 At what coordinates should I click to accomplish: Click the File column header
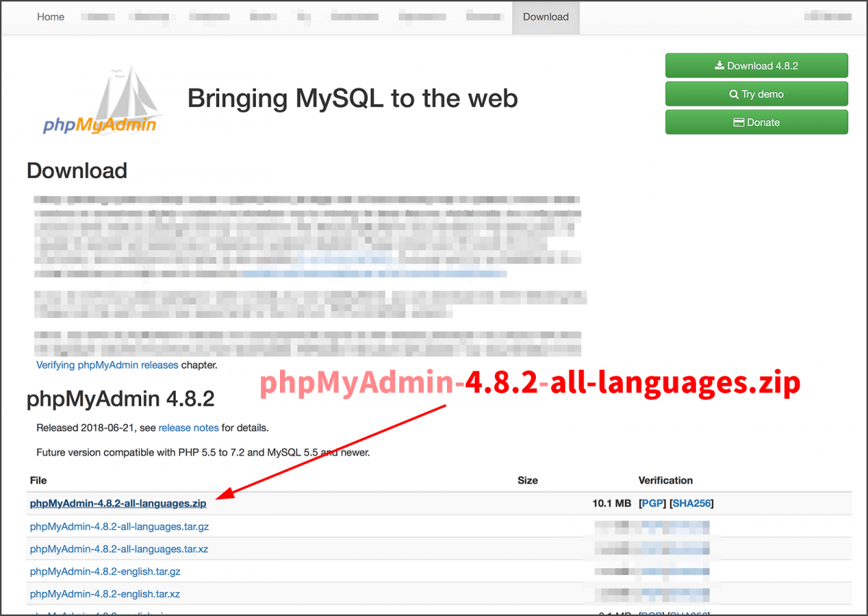pos(38,480)
